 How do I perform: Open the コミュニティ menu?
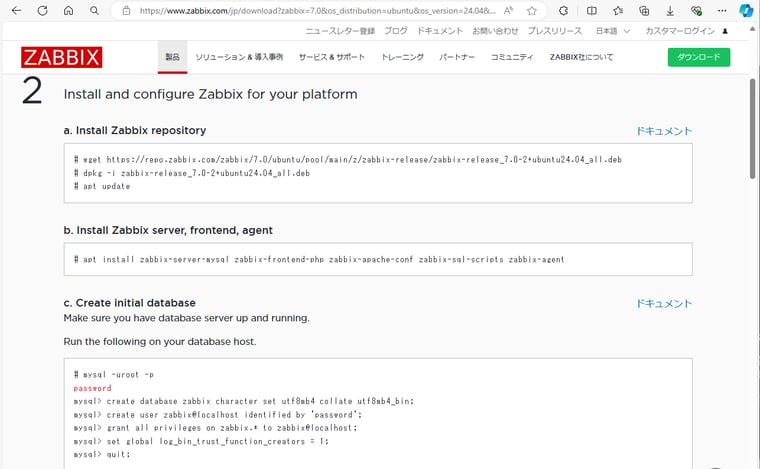[512, 57]
